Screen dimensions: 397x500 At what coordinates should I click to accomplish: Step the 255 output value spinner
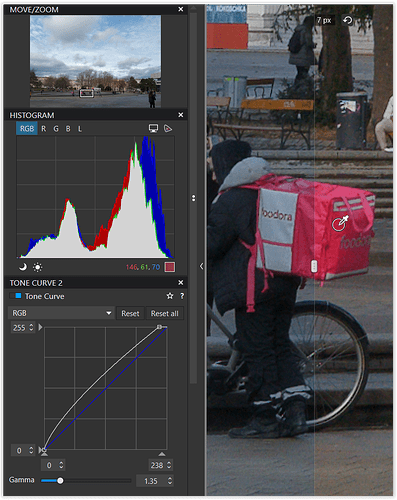(x=31, y=328)
